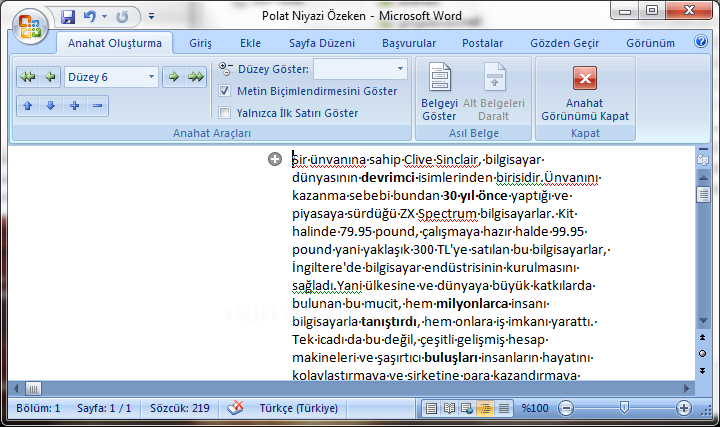Viewport: 720px width, 427px height.
Task: Click the vertical scrollbar down arrow
Action: tap(703, 320)
